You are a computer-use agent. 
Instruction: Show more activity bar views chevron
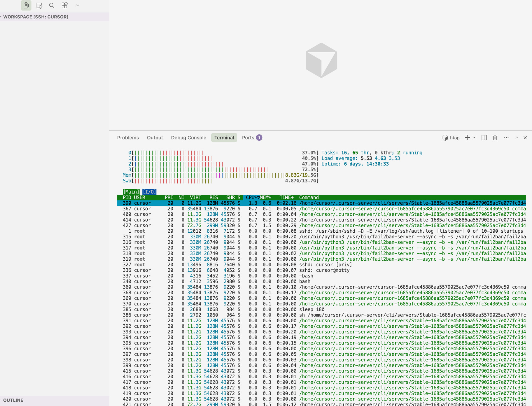coord(78,5)
